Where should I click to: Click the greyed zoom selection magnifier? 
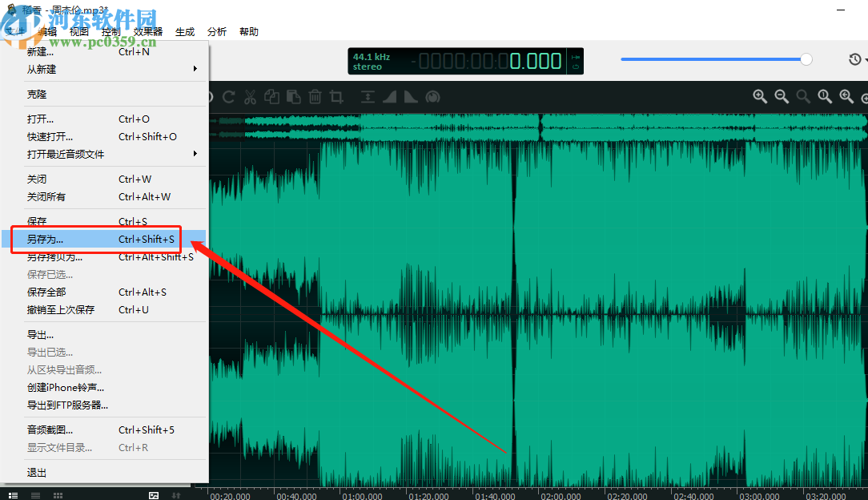(803, 97)
